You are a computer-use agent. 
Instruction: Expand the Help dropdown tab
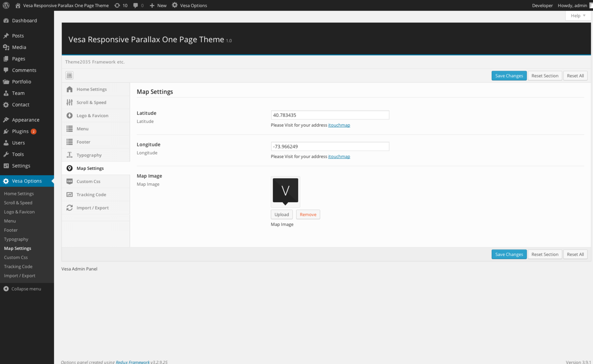tap(578, 16)
